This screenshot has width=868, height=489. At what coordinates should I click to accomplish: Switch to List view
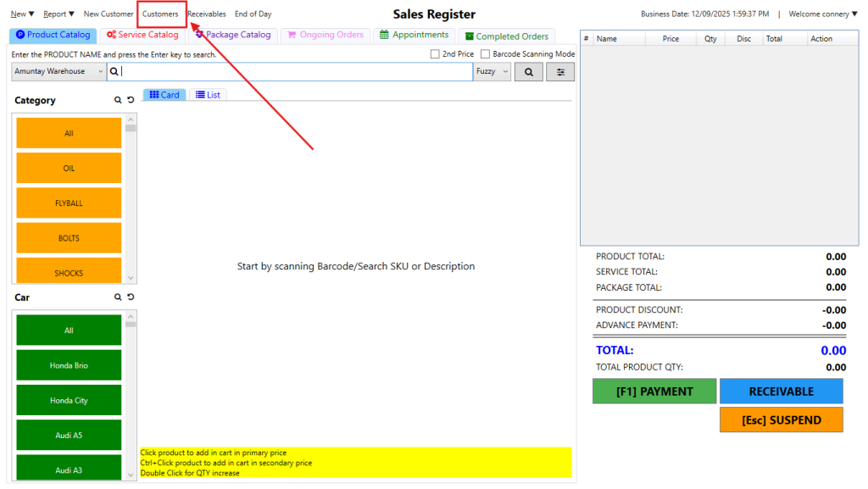(x=208, y=95)
